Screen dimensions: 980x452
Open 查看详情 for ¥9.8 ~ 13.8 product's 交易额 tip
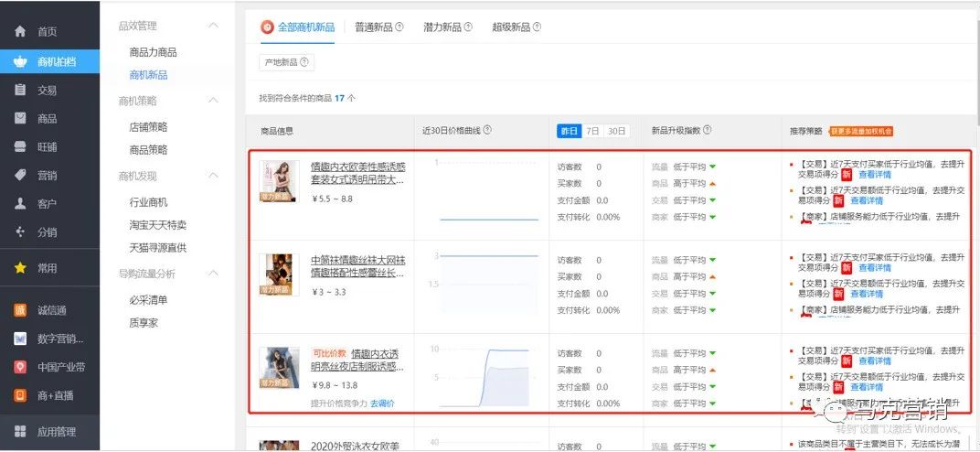coord(867,387)
